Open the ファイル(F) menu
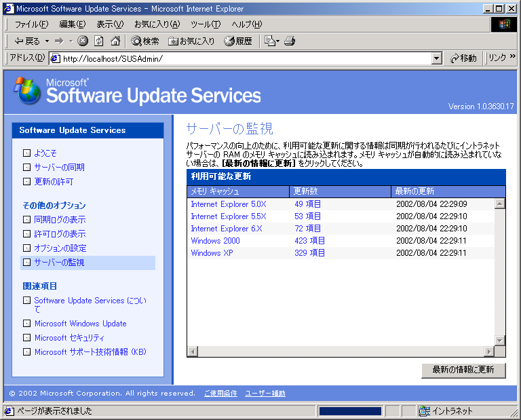This screenshot has height=420, width=521. coord(32,24)
